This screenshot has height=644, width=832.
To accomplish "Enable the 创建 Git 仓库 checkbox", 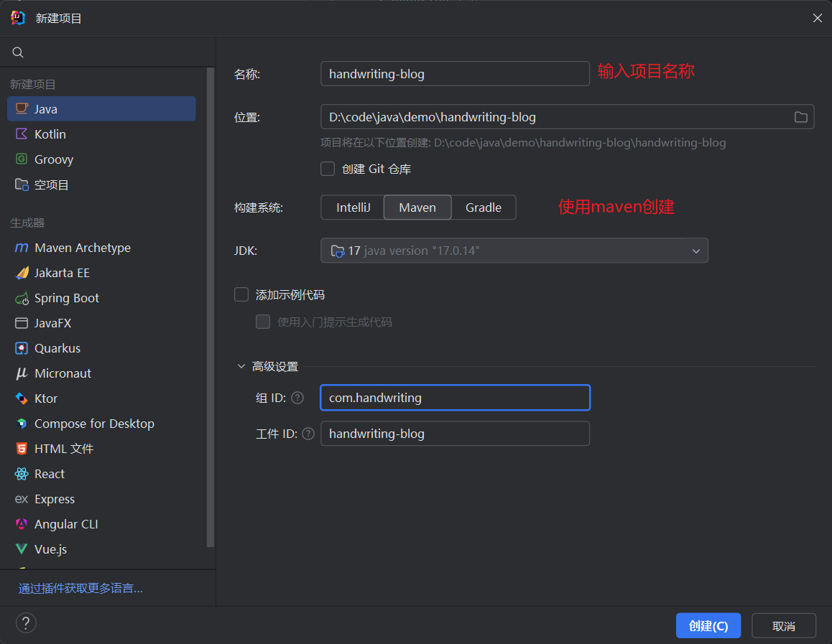I will coord(328,169).
